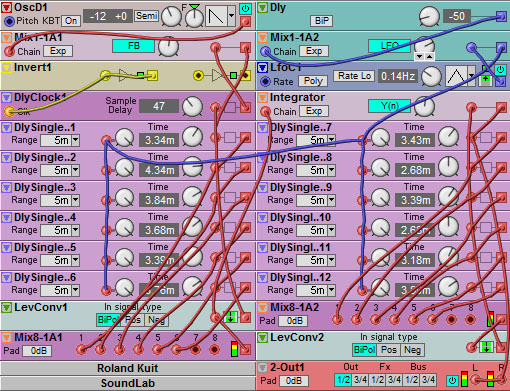Screen dimensions: 510x391
Task: Click the Semi button in OscD1
Action: 147,16
